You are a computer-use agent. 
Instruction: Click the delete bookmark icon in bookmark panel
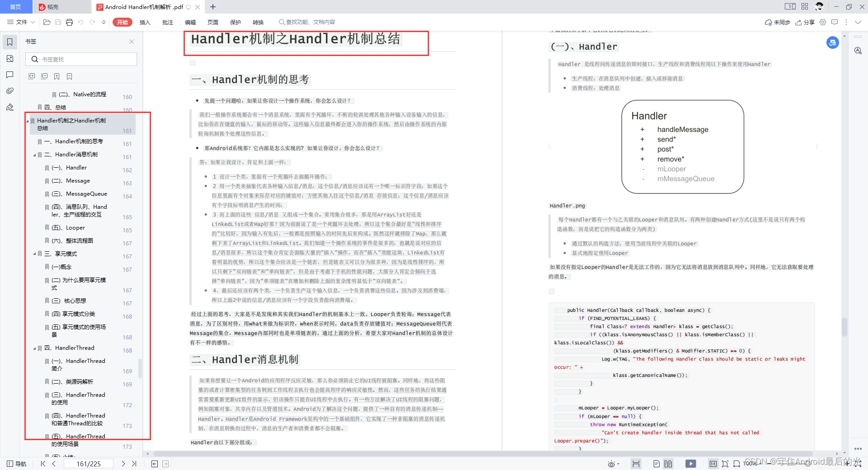pyautogui.click(x=69, y=76)
